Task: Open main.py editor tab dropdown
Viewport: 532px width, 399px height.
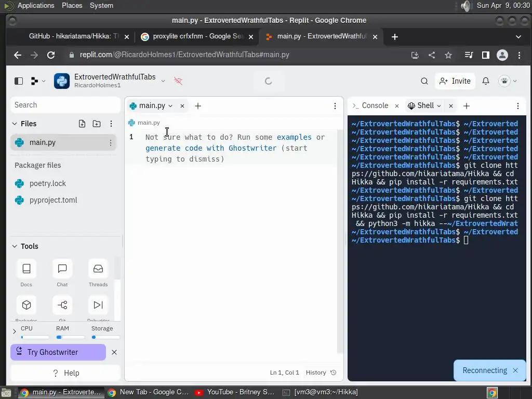Action: click(x=170, y=106)
